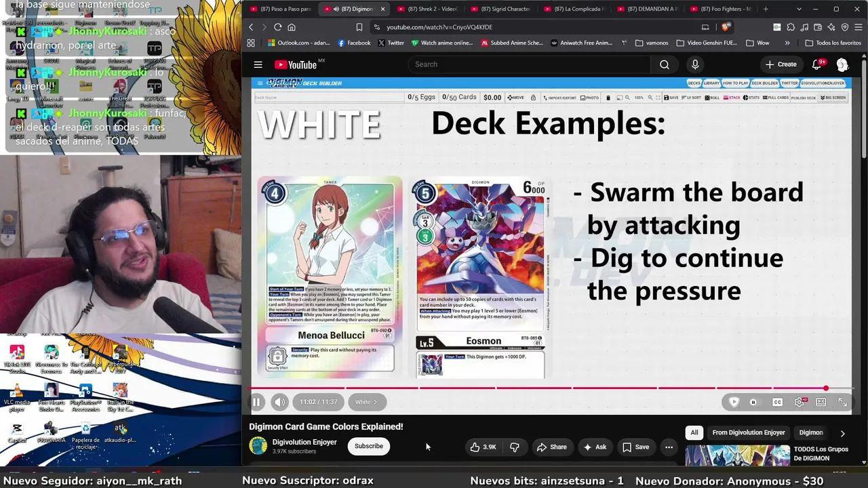Screen dimensions: 868x488
Task: Toggle the autoplay switch in the player
Action: point(753,402)
